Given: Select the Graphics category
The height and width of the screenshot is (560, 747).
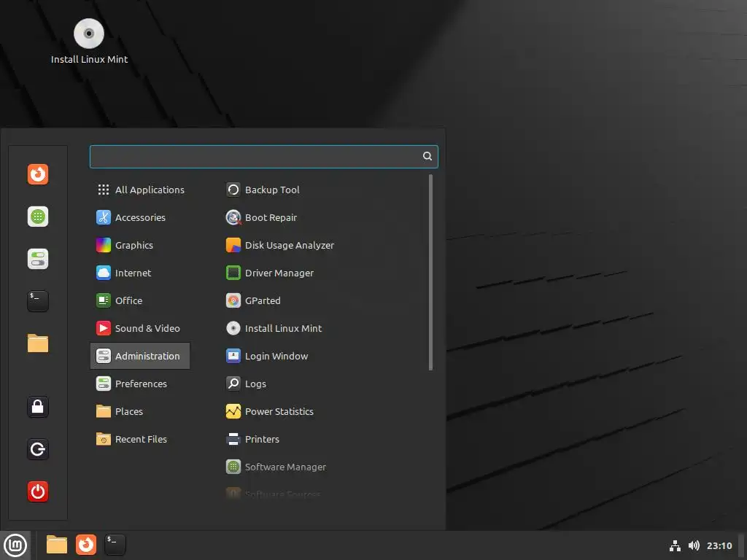Looking at the screenshot, I should tap(140, 245).
